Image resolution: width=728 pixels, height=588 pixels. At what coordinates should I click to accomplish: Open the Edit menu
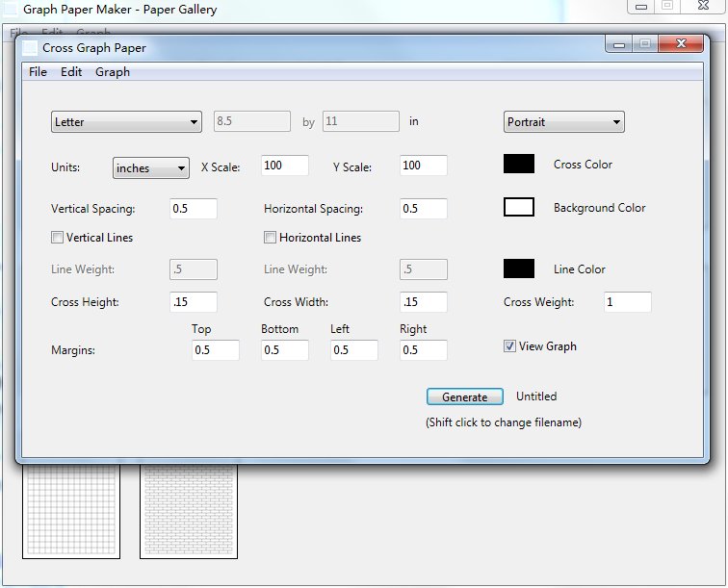tap(71, 72)
